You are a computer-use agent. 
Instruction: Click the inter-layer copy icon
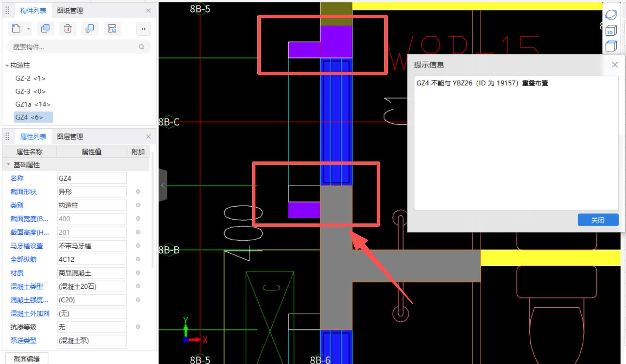click(x=90, y=28)
